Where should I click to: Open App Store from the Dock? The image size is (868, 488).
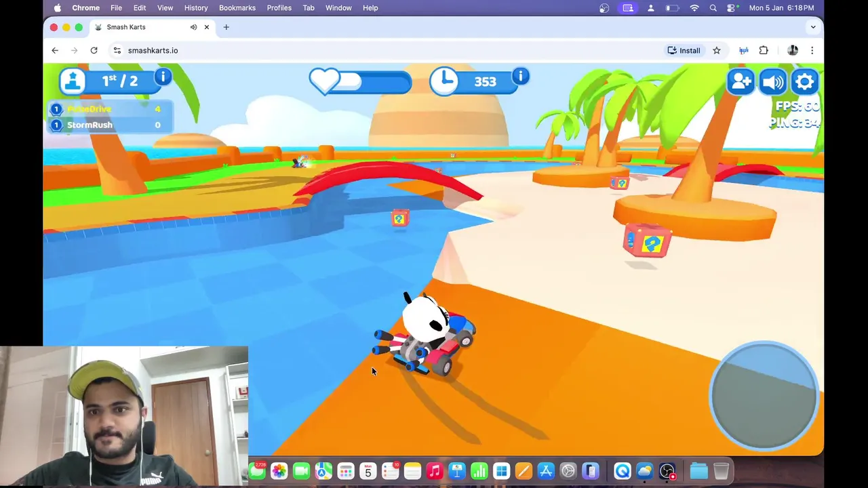(x=546, y=471)
